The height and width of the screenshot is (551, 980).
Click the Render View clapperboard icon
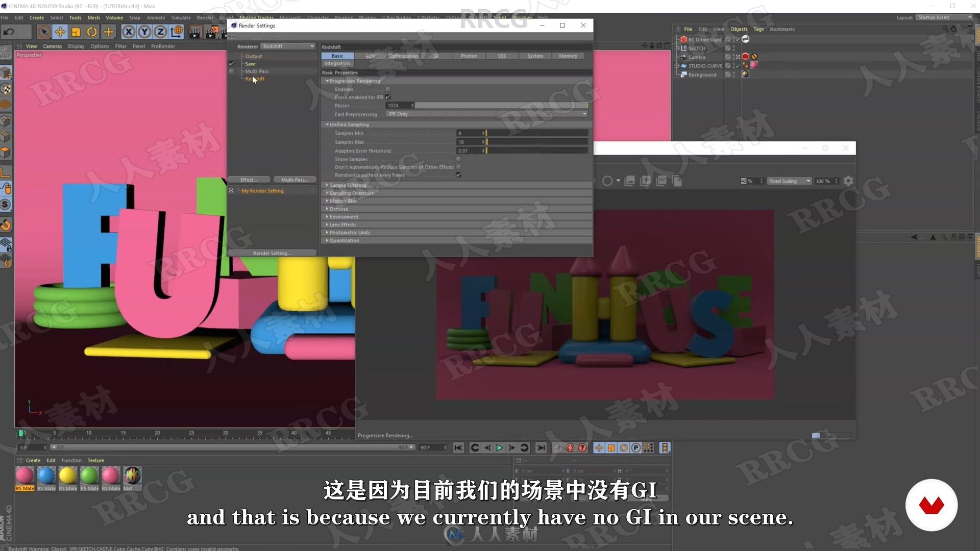(195, 32)
